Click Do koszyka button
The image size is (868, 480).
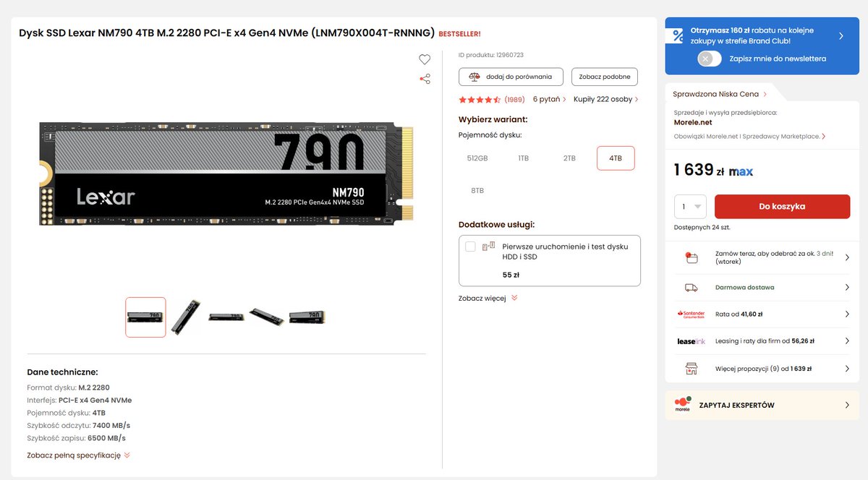click(782, 207)
